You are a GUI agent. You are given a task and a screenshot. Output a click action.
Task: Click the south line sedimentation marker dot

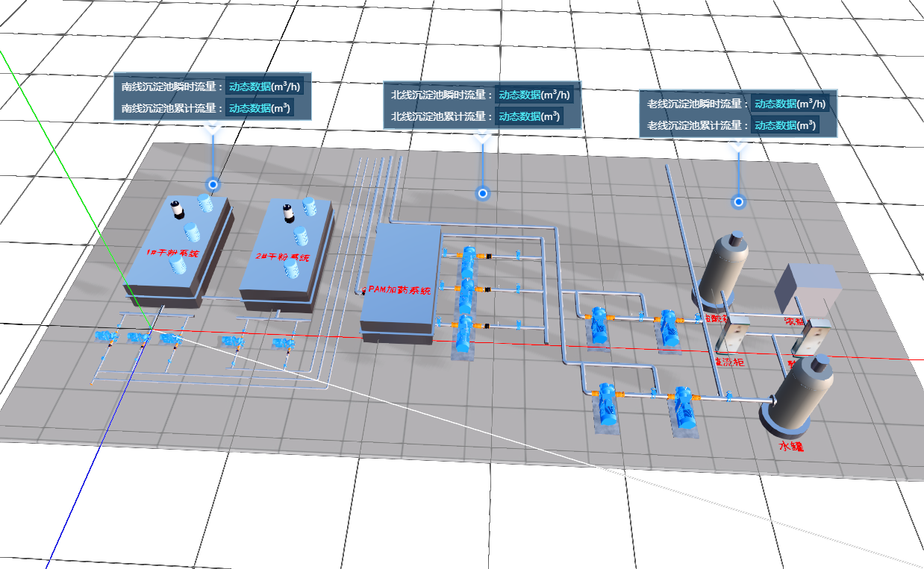tap(213, 183)
